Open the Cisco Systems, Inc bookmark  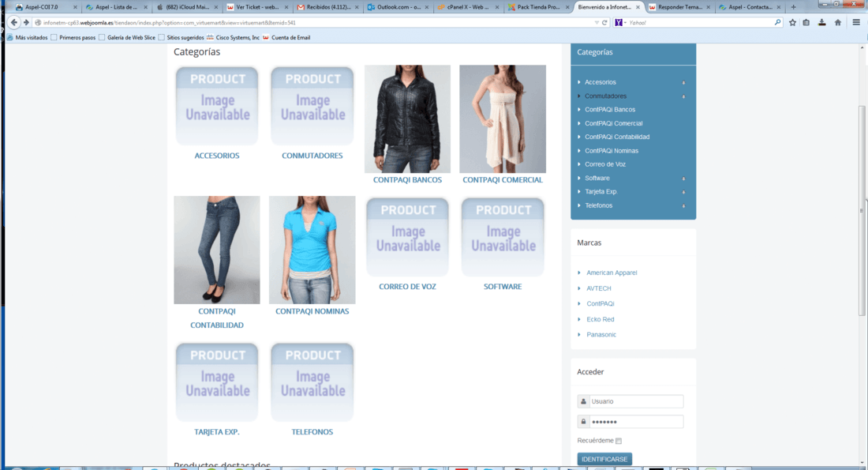(233, 38)
